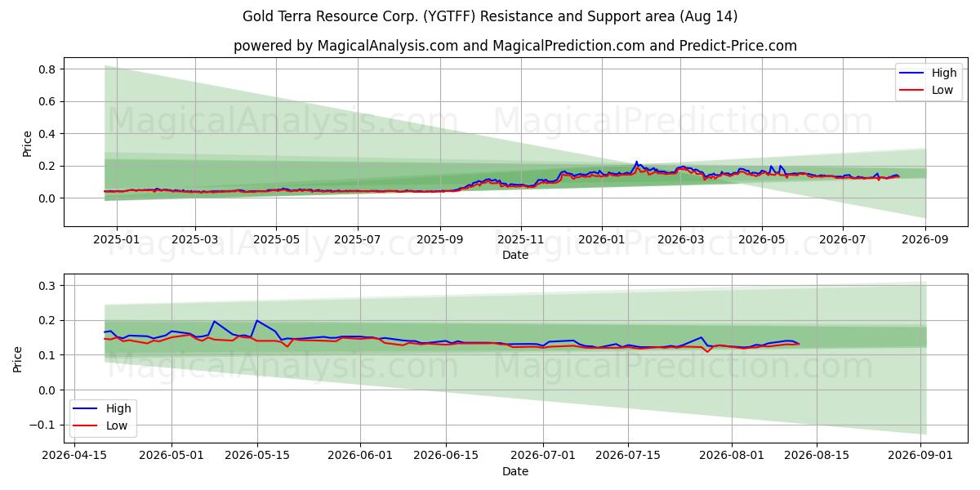This screenshot has height=490, width=980.
Task: Click the bottom chart 'Date' x-axis label
Action: point(515,471)
